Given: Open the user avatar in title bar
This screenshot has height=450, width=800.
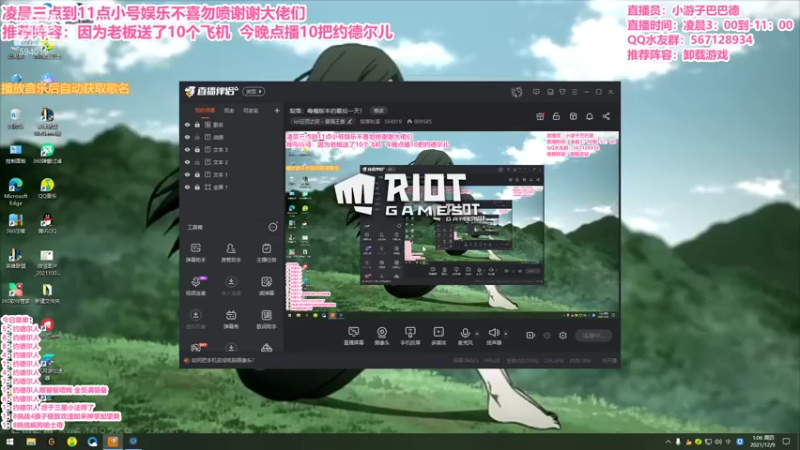Looking at the screenshot, I should (x=516, y=92).
